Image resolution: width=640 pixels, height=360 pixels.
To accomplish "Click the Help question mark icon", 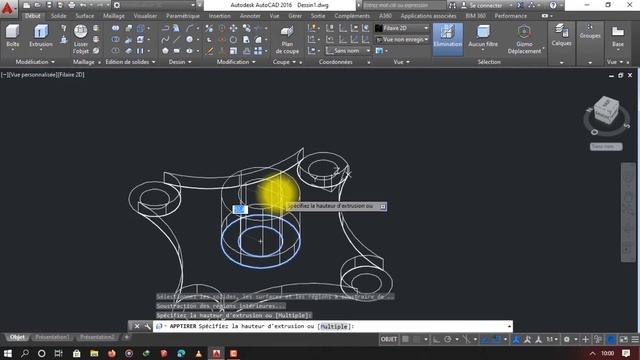I will tap(553, 5).
